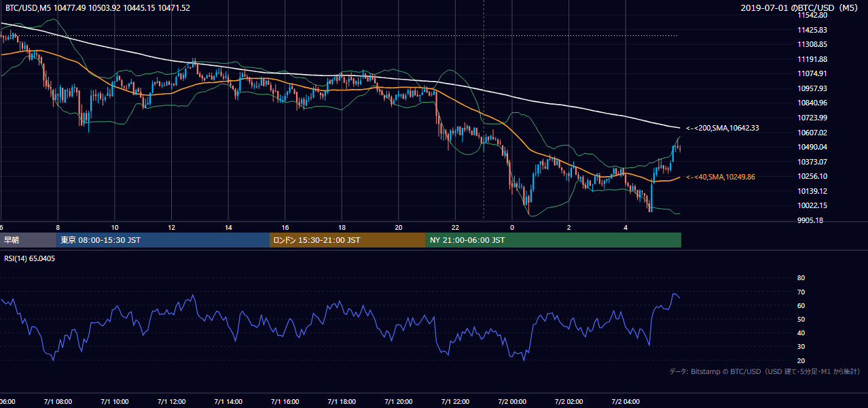Click the 10373.07 price axis value
This screenshot has width=868, height=408.
812,162
